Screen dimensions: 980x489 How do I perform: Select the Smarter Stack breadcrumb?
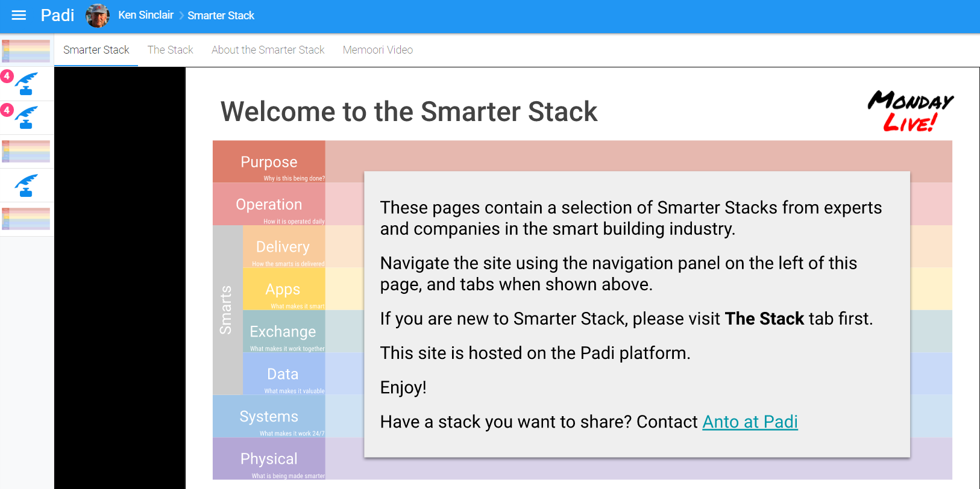[221, 16]
